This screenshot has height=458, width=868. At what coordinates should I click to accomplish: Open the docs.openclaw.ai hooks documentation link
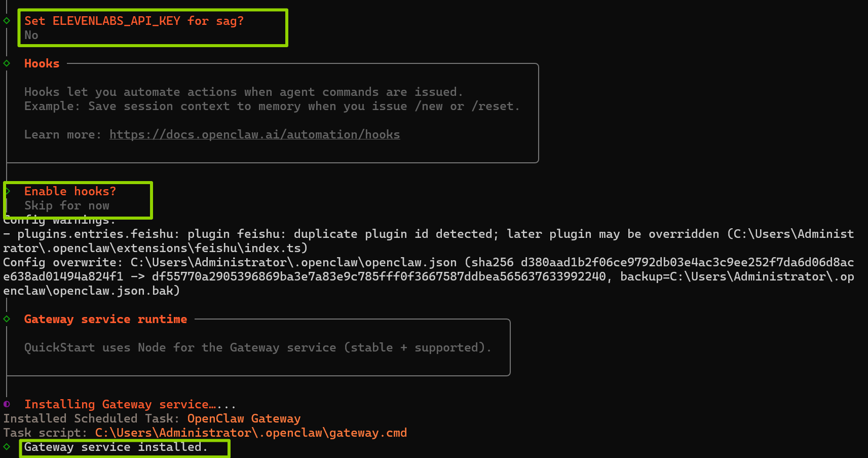click(254, 134)
